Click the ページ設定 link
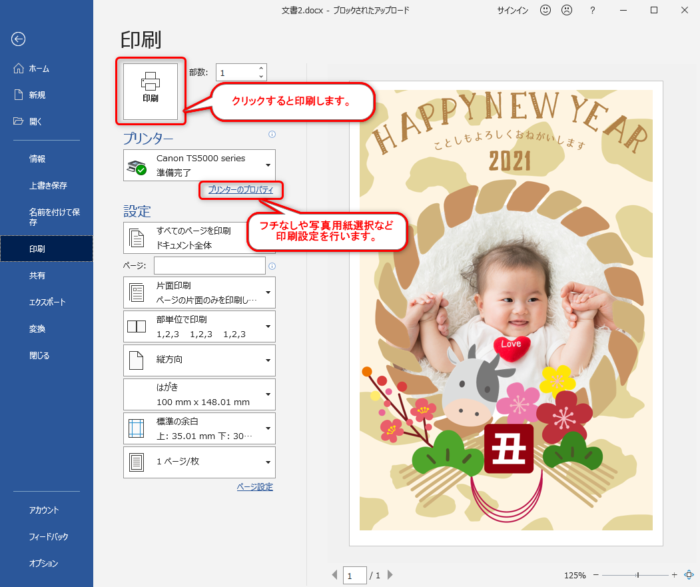700x587 pixels. tap(254, 487)
